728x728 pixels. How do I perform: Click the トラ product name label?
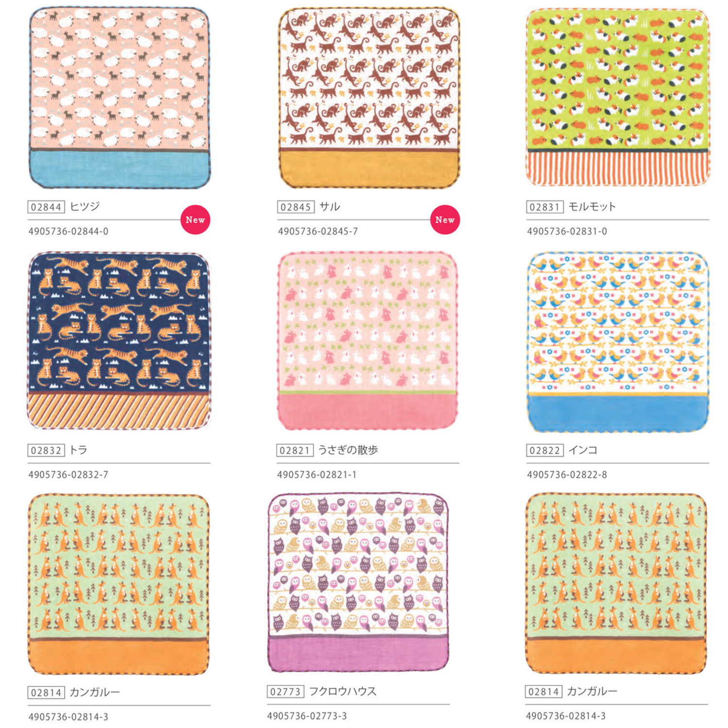tap(78, 450)
